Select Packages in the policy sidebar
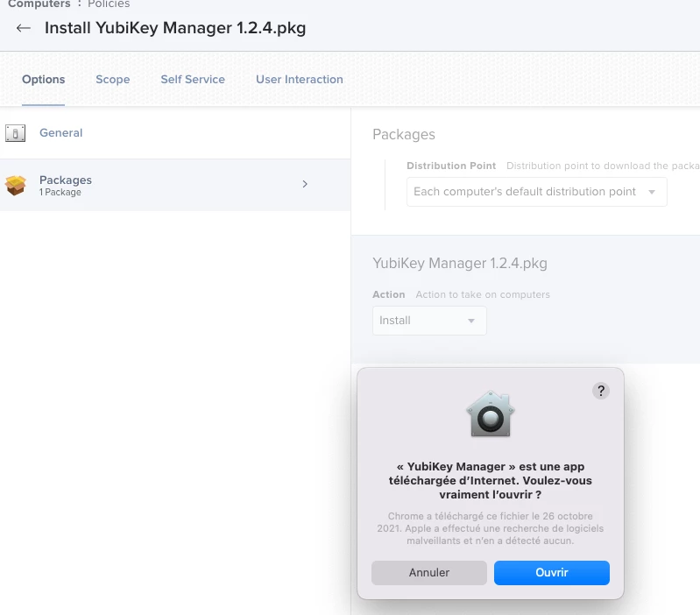The width and height of the screenshot is (700, 615). click(175, 185)
